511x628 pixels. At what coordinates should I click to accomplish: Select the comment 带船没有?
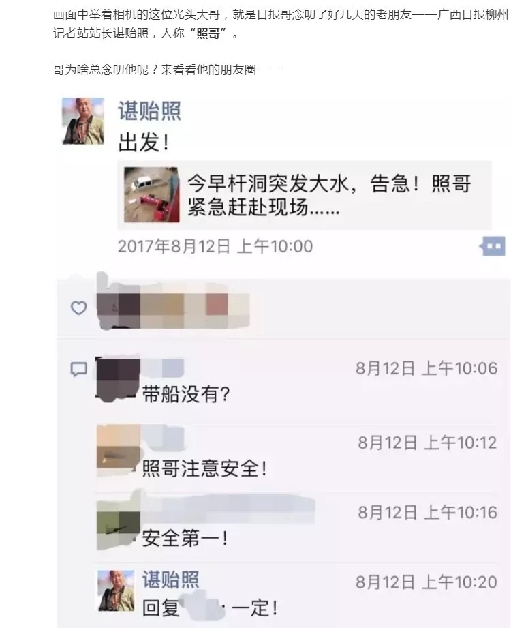click(x=186, y=395)
